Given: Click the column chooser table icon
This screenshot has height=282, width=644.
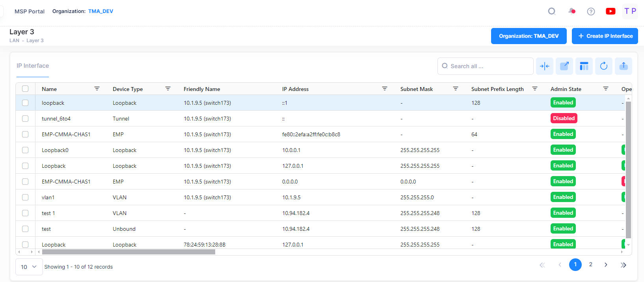Looking at the screenshot, I should pos(584,66).
